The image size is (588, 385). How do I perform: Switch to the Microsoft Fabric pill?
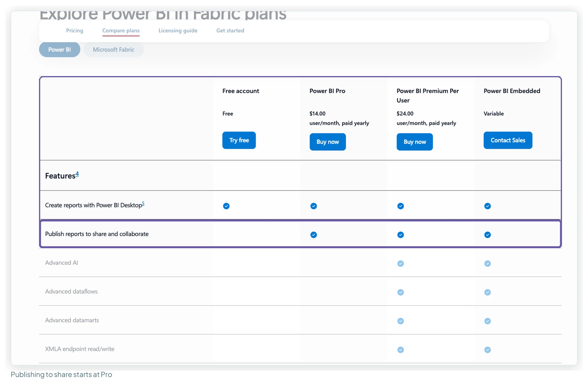coord(114,49)
